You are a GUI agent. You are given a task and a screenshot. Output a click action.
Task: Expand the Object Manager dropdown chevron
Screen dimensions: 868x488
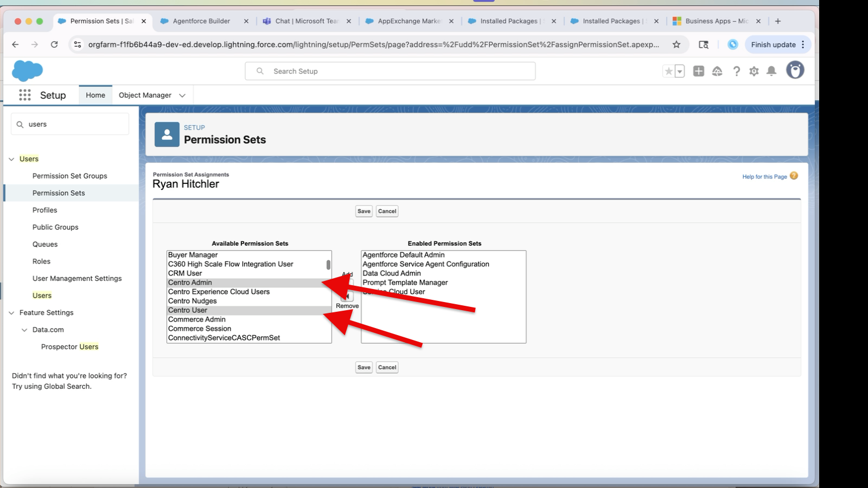click(182, 95)
